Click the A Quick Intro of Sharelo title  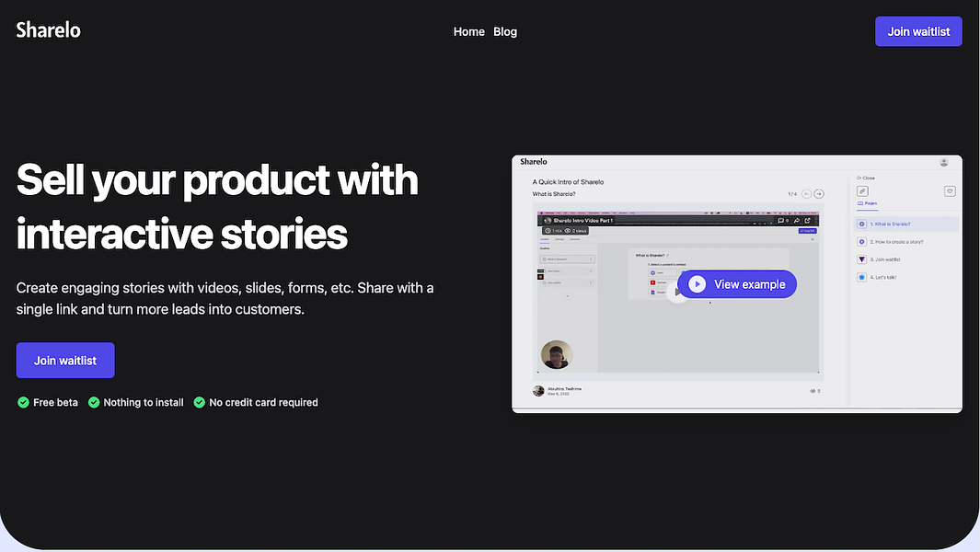pos(568,182)
